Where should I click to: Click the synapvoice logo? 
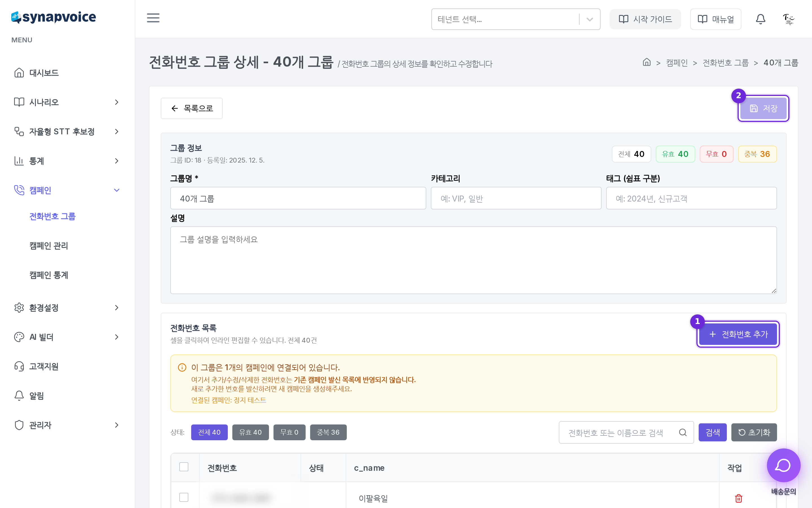tap(54, 17)
